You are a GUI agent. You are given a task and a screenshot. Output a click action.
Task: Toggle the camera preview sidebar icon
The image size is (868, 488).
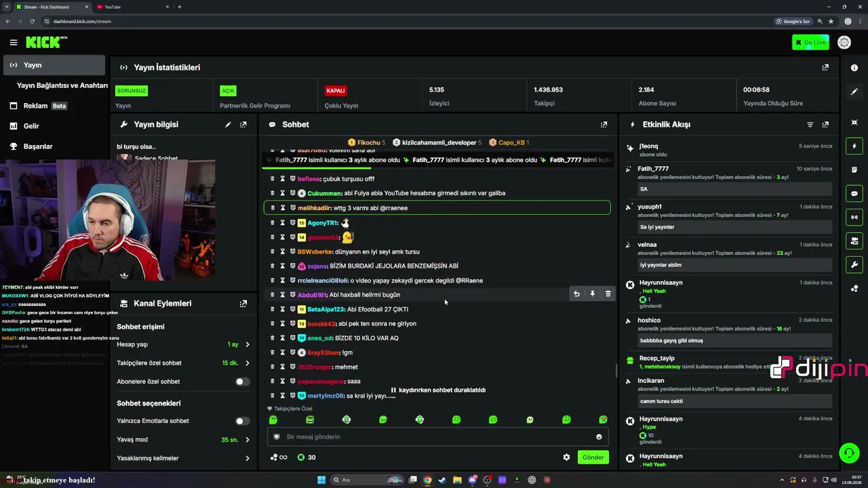854,241
